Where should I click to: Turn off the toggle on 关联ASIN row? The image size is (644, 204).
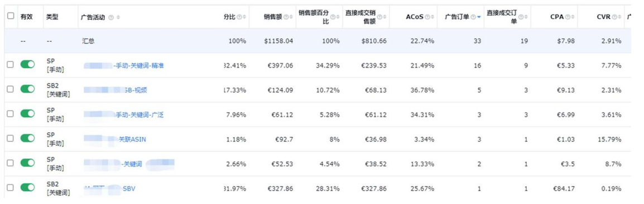tap(27, 139)
